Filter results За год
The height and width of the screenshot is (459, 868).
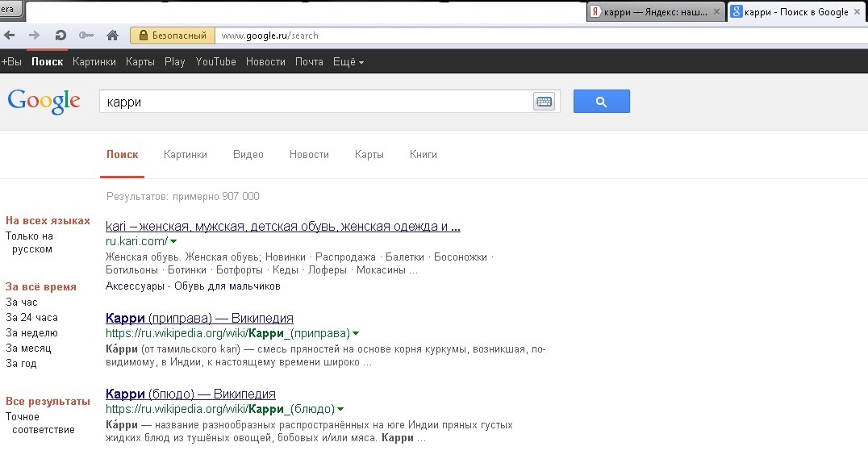coord(21,364)
